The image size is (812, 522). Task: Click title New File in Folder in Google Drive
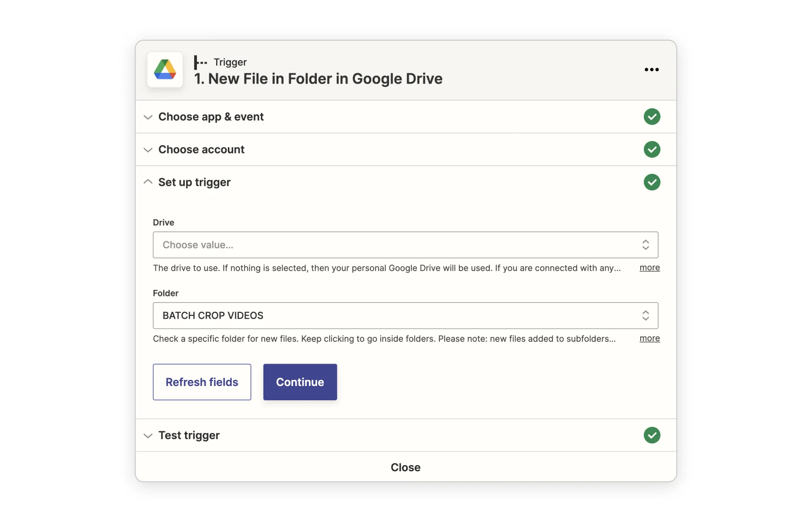pyautogui.click(x=318, y=79)
